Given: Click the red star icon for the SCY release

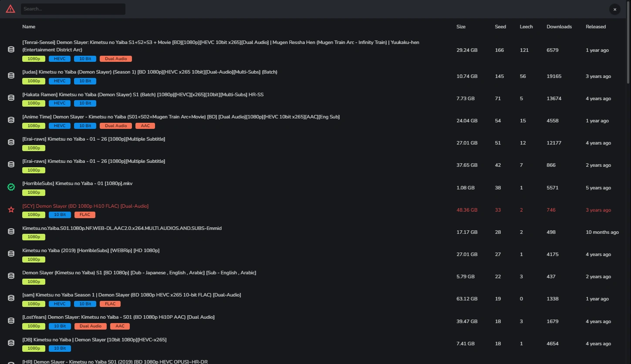Looking at the screenshot, I should click(x=11, y=210).
